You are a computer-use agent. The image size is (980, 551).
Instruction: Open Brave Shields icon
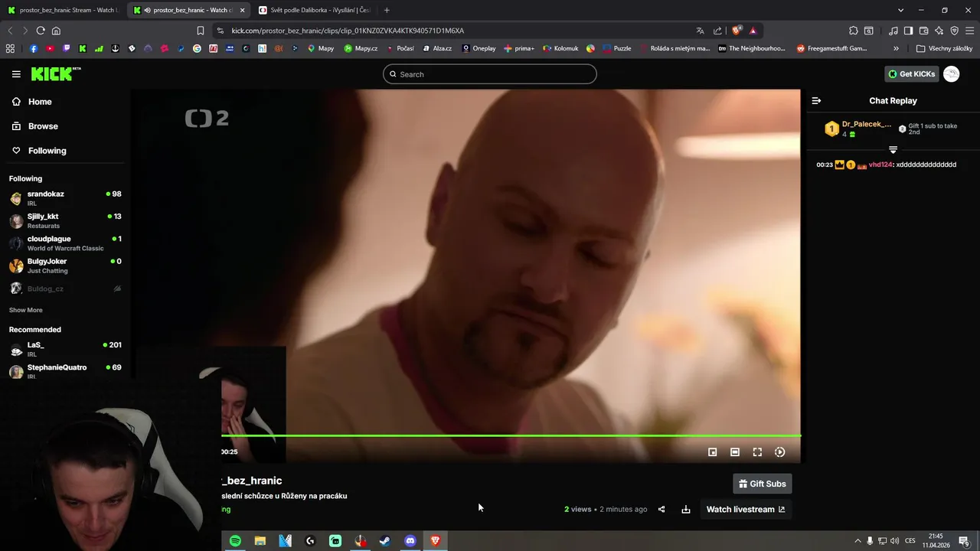point(737,31)
